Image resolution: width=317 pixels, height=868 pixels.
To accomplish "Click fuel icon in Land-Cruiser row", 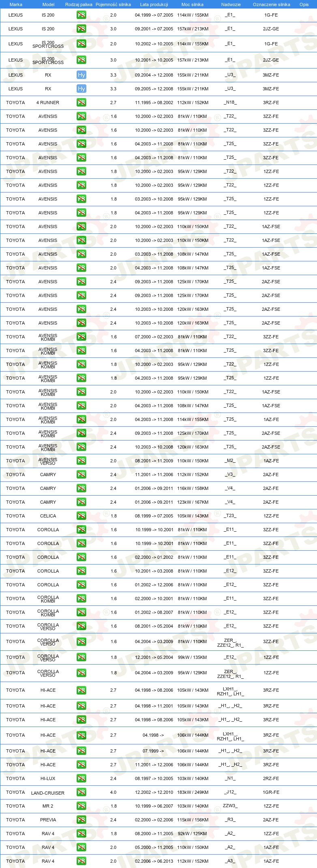I will [x=81, y=792].
